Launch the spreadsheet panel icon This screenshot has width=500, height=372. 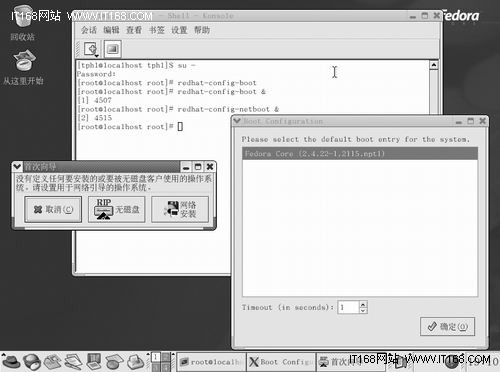pyautogui.click(x=114, y=362)
